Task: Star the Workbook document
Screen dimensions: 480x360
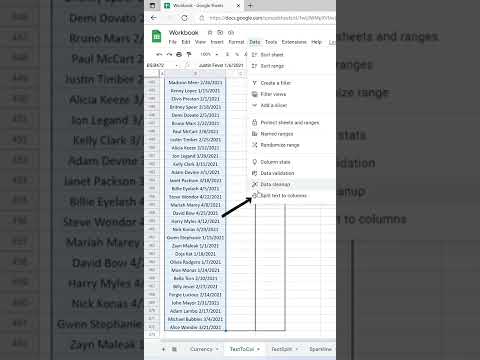Action: 210,32
